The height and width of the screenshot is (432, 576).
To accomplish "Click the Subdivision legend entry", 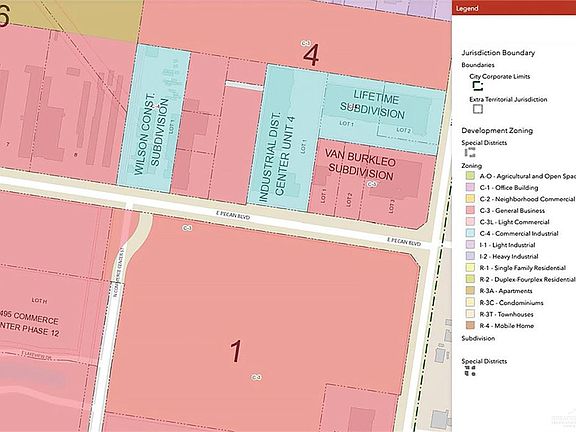I will [x=478, y=338].
